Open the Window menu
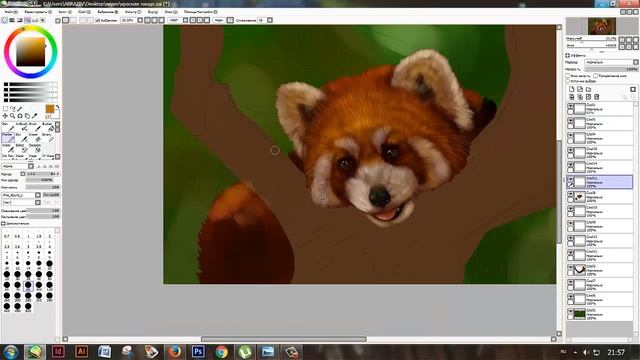This screenshot has width=640, height=360. (170, 12)
